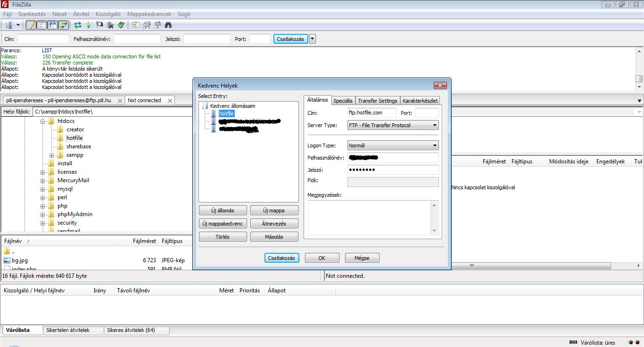Viewport: 644px width, 347px height.
Task: Click Új mappakedvenc button
Action: 223,224
